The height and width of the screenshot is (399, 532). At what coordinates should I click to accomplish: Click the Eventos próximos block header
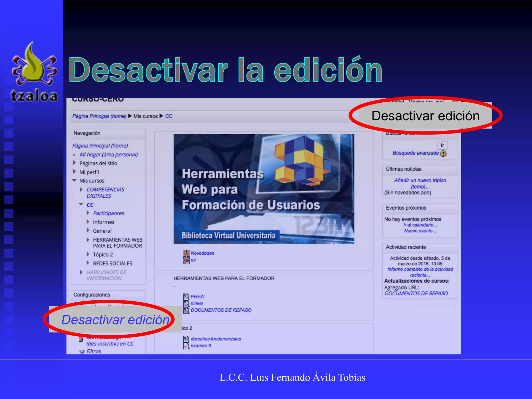click(420, 208)
